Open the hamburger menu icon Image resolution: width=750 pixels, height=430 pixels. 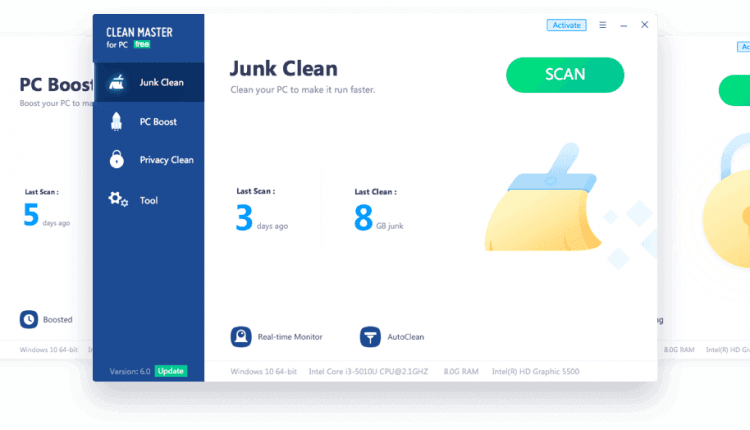click(603, 25)
